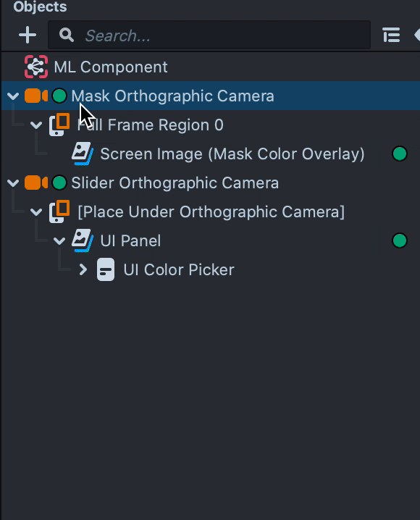The width and height of the screenshot is (420, 520).
Task: Click the orange camera icon of Mask Orthographic Camera
Action: pyautogui.click(x=36, y=96)
